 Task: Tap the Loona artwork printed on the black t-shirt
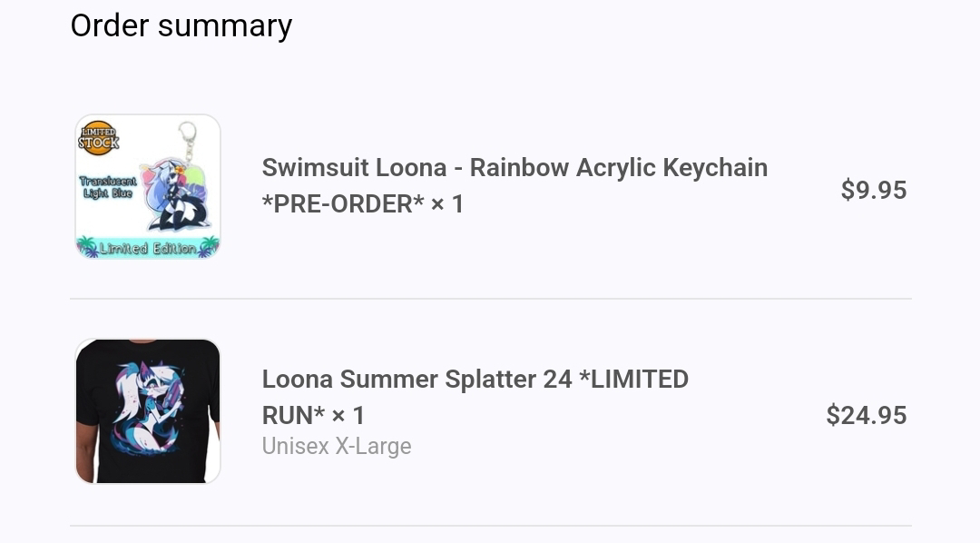(x=148, y=409)
